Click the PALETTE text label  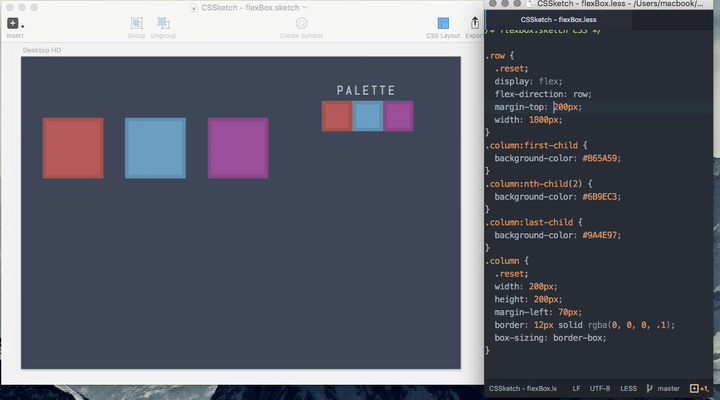[x=366, y=90]
